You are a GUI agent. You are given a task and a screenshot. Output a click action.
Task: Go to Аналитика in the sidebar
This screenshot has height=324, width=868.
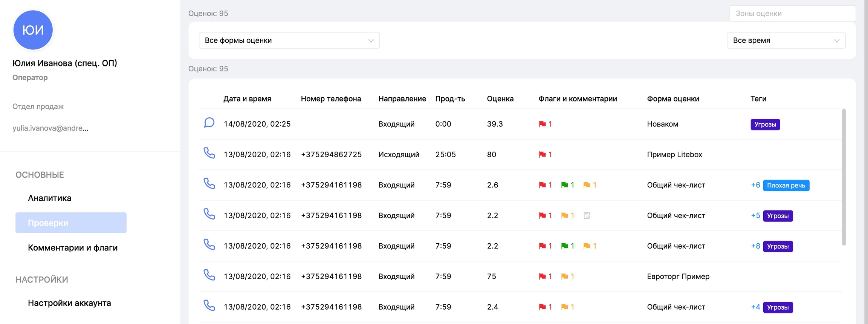point(50,198)
